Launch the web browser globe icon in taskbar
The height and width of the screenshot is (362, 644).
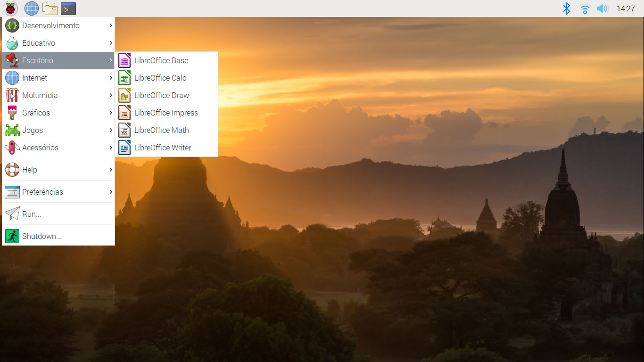(x=31, y=8)
